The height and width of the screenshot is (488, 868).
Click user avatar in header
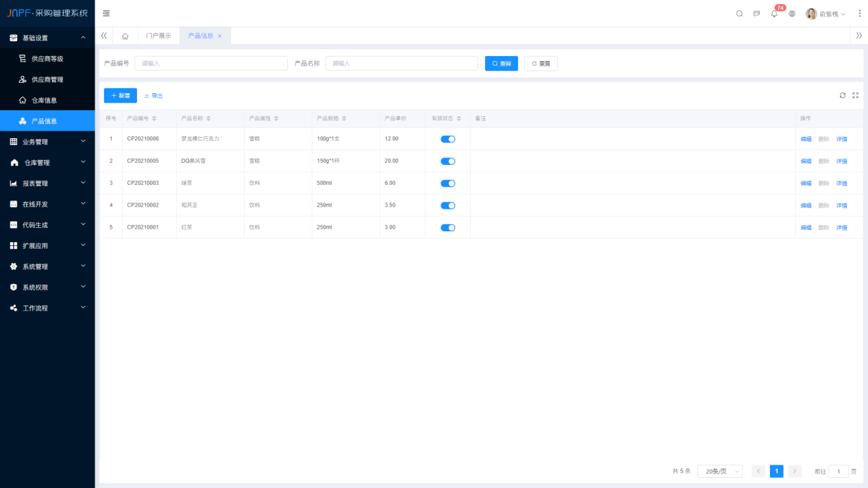click(811, 14)
